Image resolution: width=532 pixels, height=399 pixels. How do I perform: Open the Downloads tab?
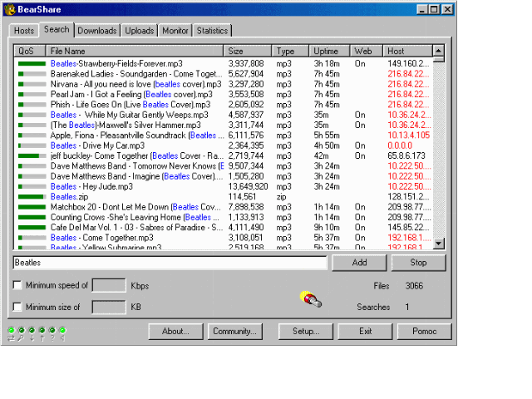pos(97,31)
